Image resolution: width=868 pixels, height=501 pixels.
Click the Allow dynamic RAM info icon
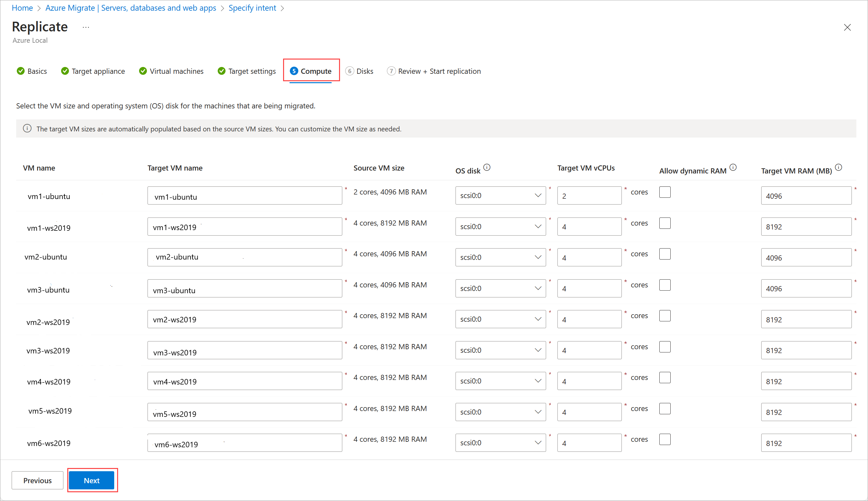pyautogui.click(x=733, y=168)
